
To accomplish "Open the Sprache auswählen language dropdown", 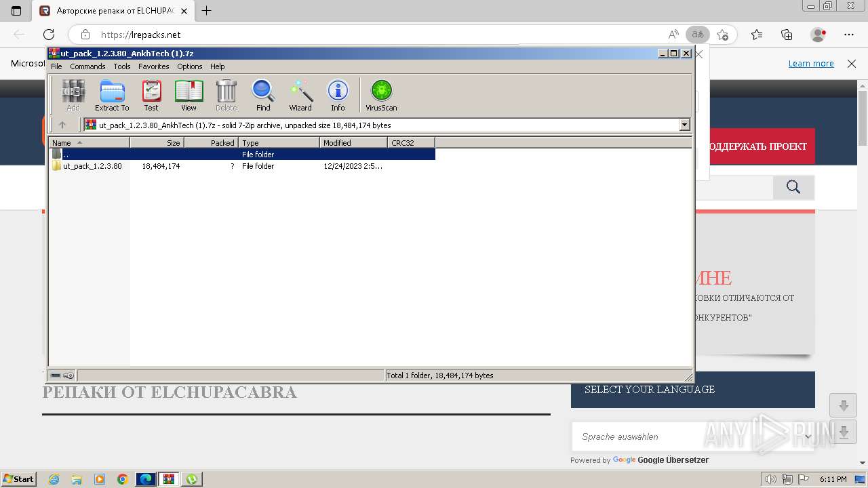I will click(x=693, y=436).
